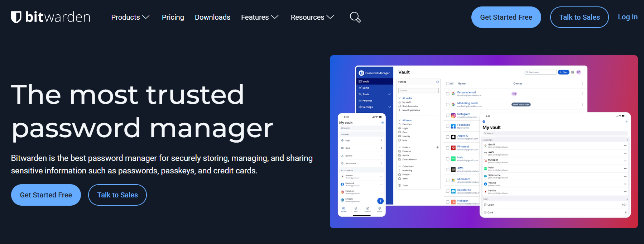Viewport: 644px width, 244px height.
Task: Open the Generator tab in phone mockup
Action: [367, 209]
